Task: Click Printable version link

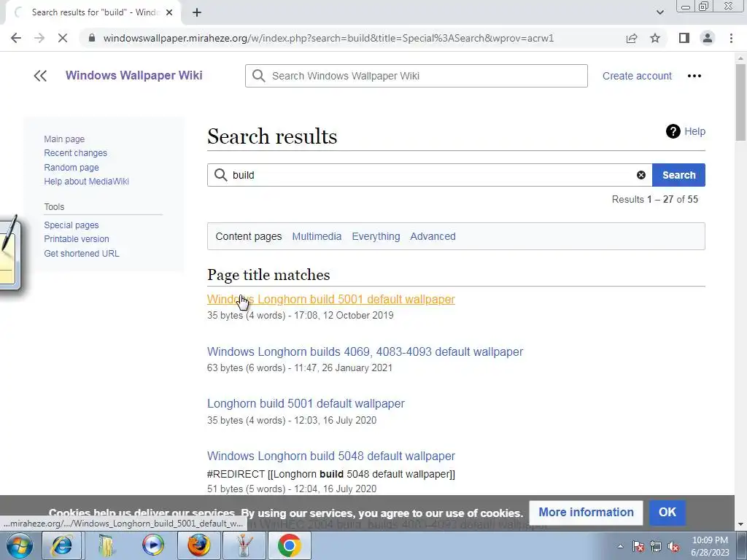Action: 76,239
